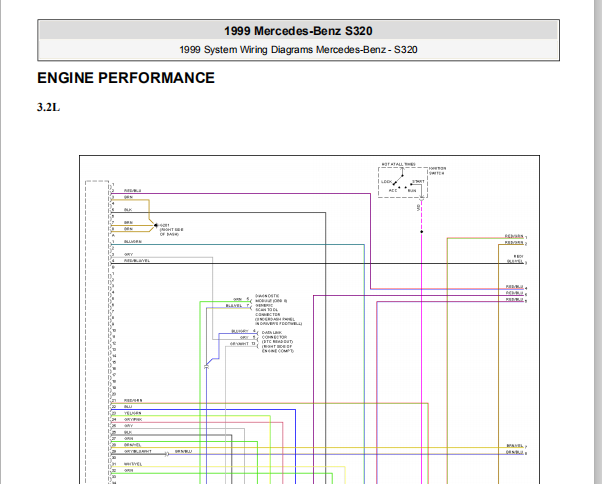602x484 pixels.
Task: Click the BRN/BLU label at right terminal 8
Action: point(514,453)
